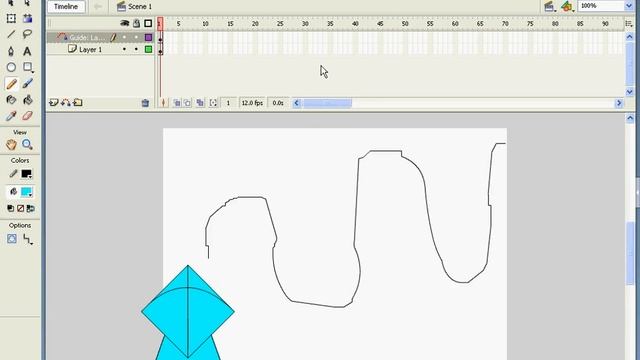Select the Fill Transform tool
The height and width of the screenshot is (360, 640).
pos(27,18)
